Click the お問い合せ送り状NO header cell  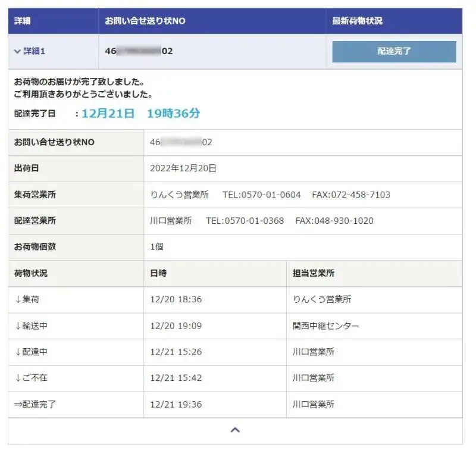[x=145, y=21]
